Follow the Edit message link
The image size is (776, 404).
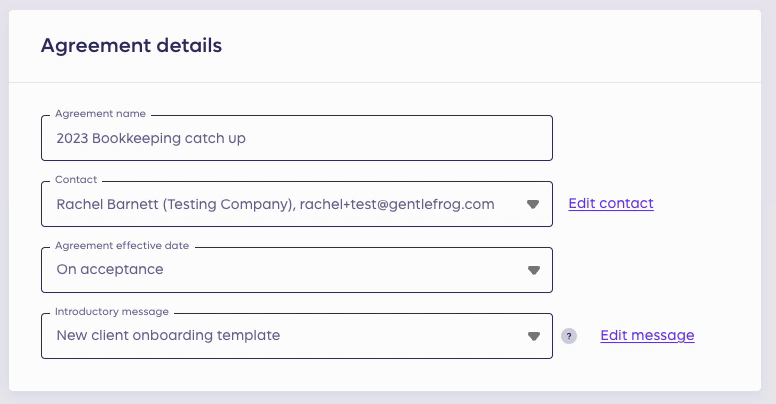pyautogui.click(x=647, y=336)
